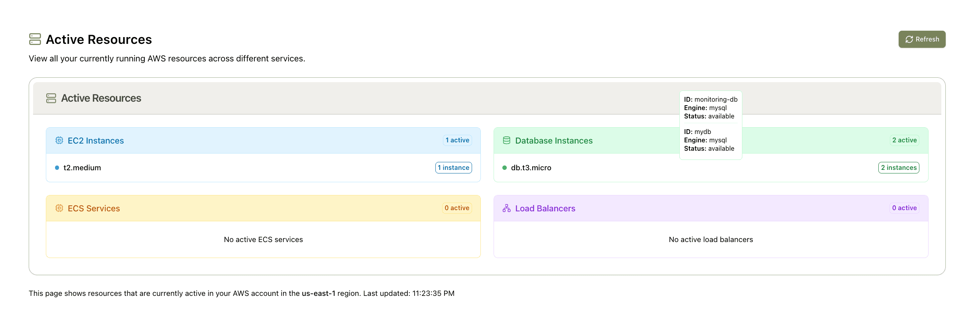Click "No active ECS services" message

264,240
